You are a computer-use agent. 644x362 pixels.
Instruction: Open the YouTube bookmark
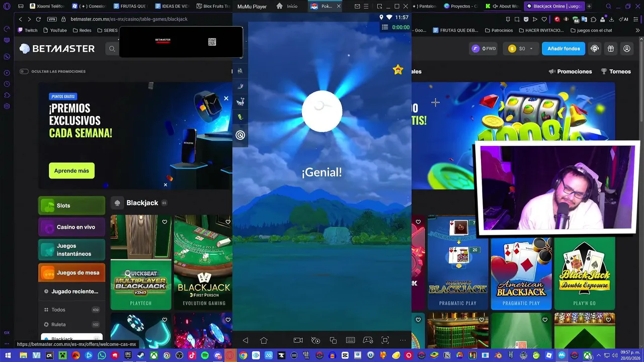[55, 30]
